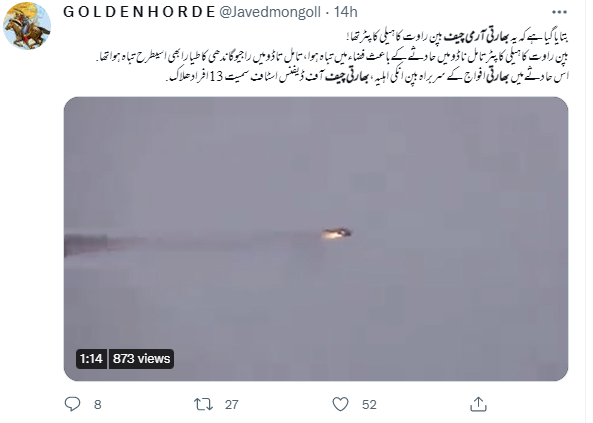Visit the @Javedmongoll handle link
The width and height of the screenshot is (593, 423).
click(270, 12)
